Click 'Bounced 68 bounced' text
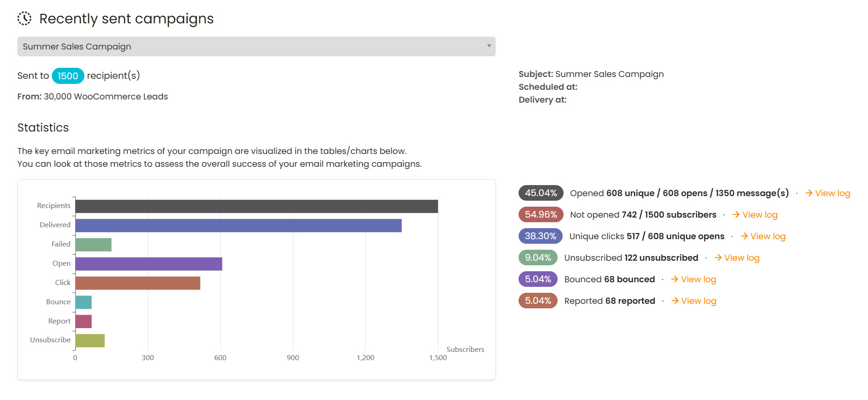 tap(609, 279)
